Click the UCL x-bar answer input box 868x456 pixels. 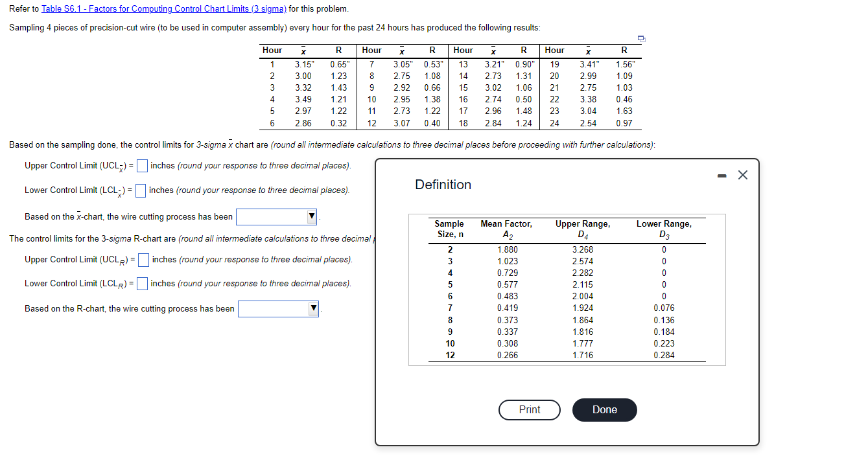[x=141, y=165]
